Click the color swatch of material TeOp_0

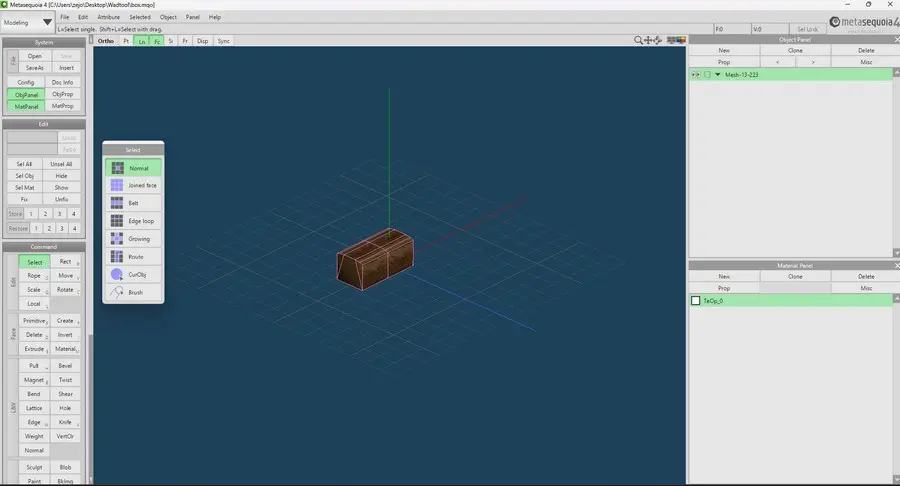pyautogui.click(x=696, y=300)
